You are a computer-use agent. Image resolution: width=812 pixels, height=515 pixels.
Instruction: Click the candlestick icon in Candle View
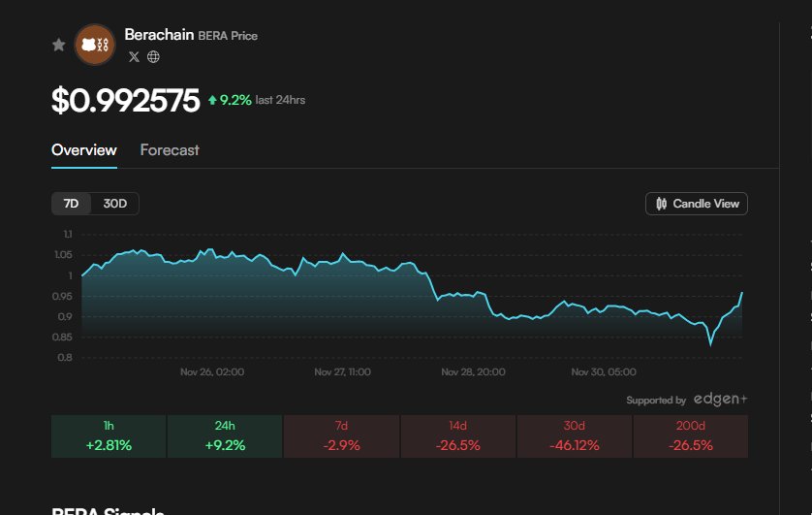pyautogui.click(x=662, y=204)
